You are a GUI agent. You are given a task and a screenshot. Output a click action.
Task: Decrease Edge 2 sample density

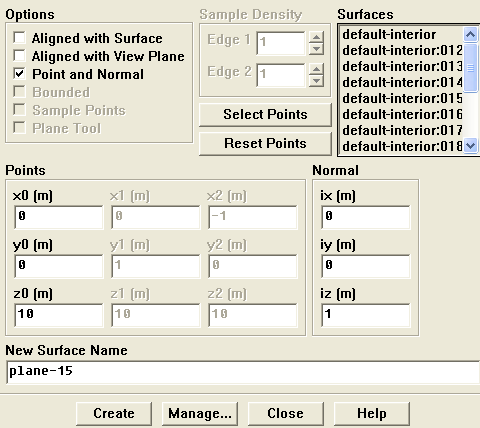pyautogui.click(x=316, y=81)
